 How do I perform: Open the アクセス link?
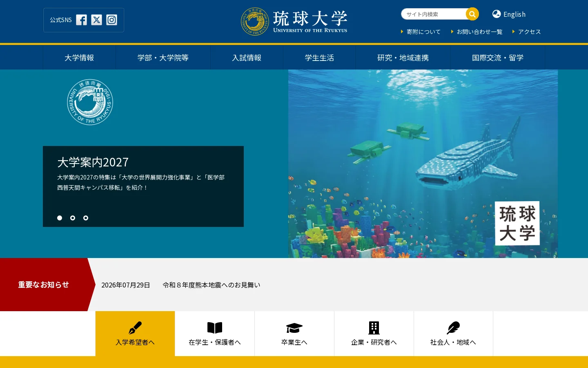529,32
